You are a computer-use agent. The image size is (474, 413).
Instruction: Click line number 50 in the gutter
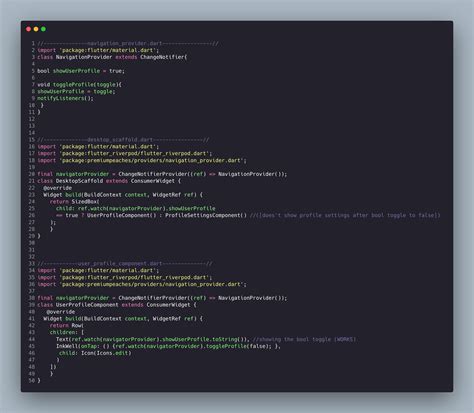32,380
